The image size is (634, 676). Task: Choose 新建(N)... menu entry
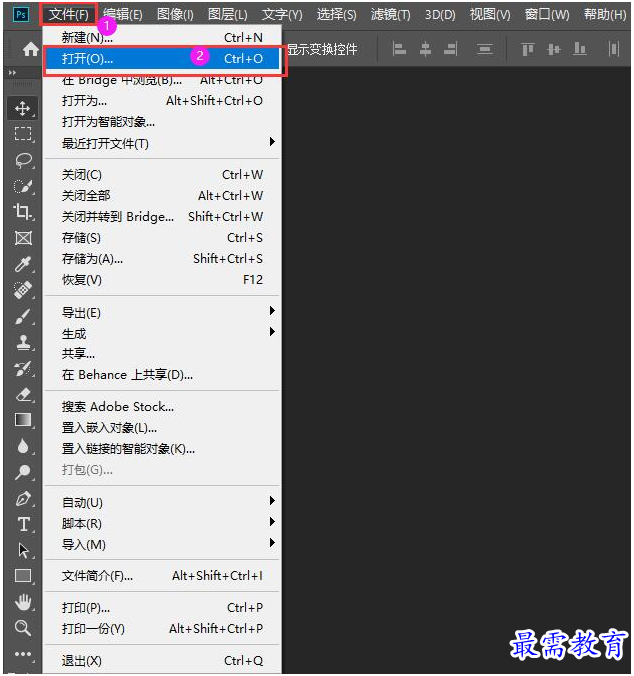tap(162, 38)
